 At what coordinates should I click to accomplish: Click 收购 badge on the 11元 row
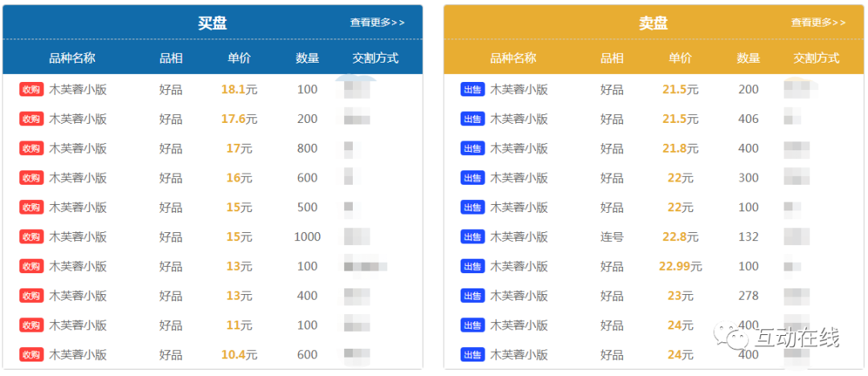click(31, 325)
